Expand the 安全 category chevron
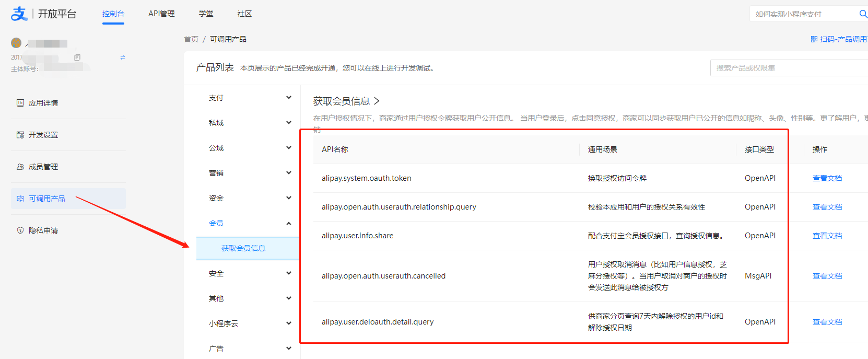Image resolution: width=868 pixels, height=359 pixels. (289, 273)
